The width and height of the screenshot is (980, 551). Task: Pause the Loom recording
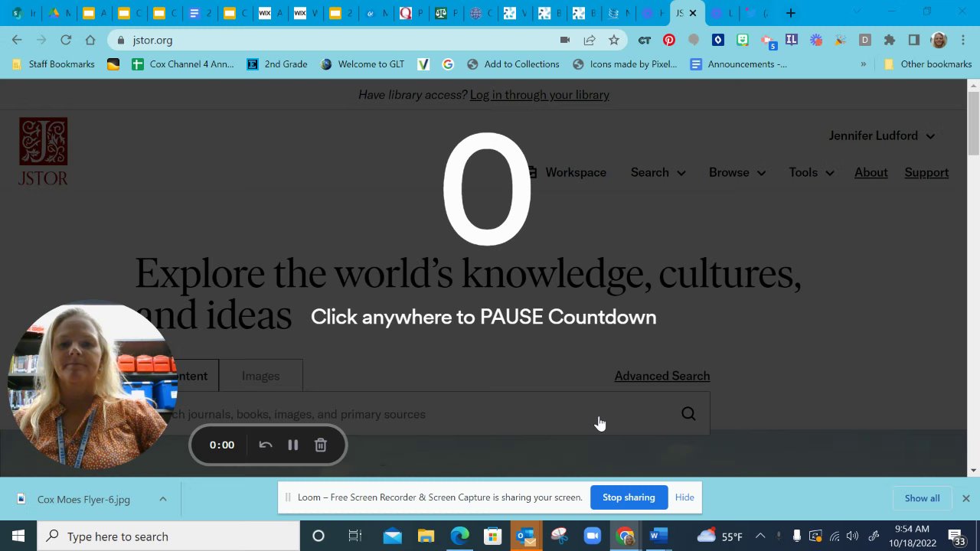[292, 445]
